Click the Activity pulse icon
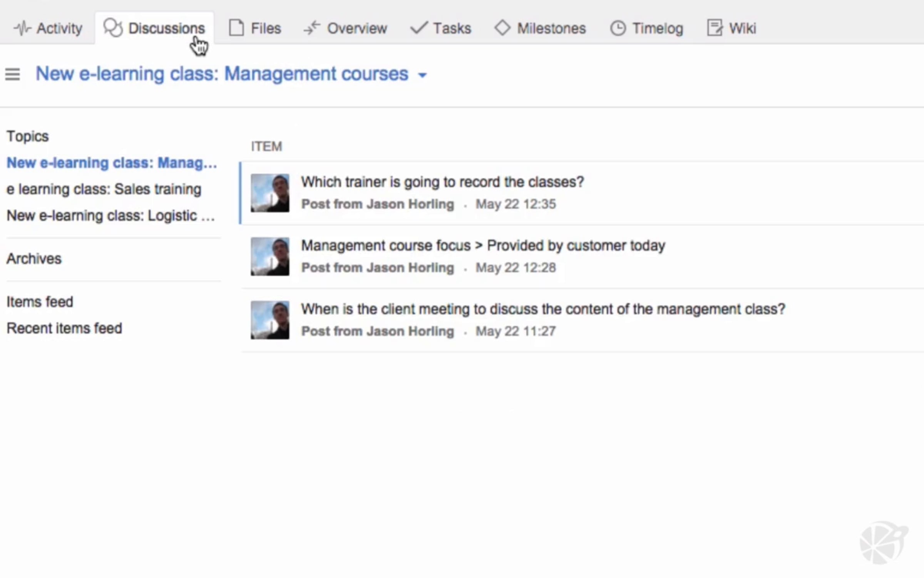The height and width of the screenshot is (578, 924). (x=22, y=28)
